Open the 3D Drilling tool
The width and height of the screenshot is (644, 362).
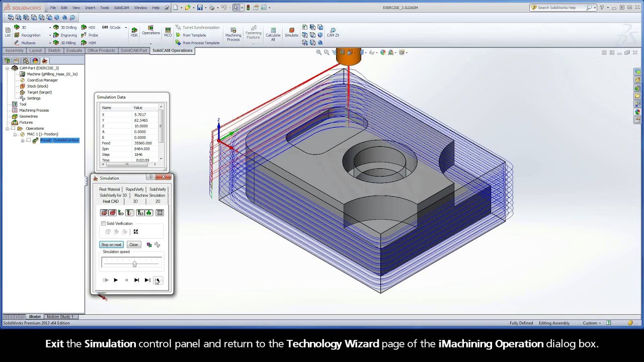point(65,28)
